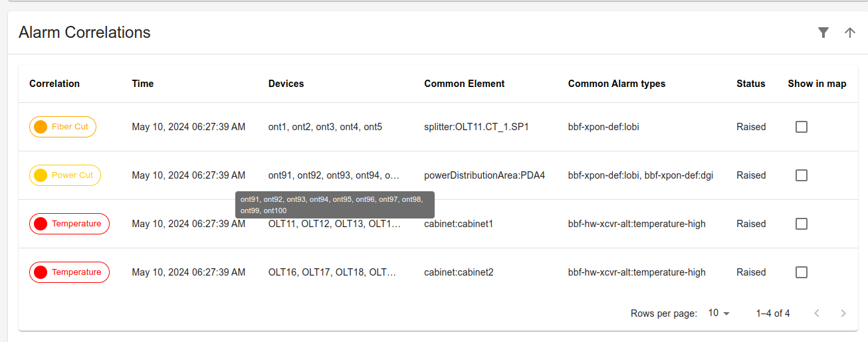This screenshot has width=868, height=342.
Task: Click the orange Fiber Cut chip
Action: pos(63,127)
